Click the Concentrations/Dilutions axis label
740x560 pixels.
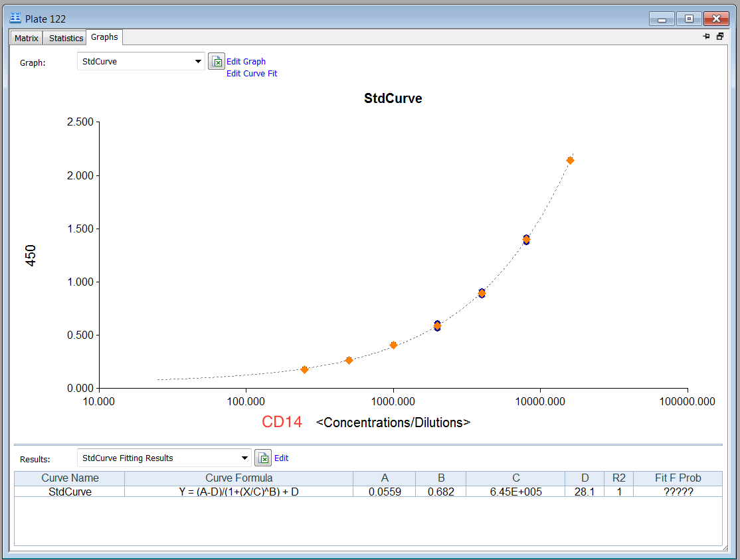tap(393, 422)
